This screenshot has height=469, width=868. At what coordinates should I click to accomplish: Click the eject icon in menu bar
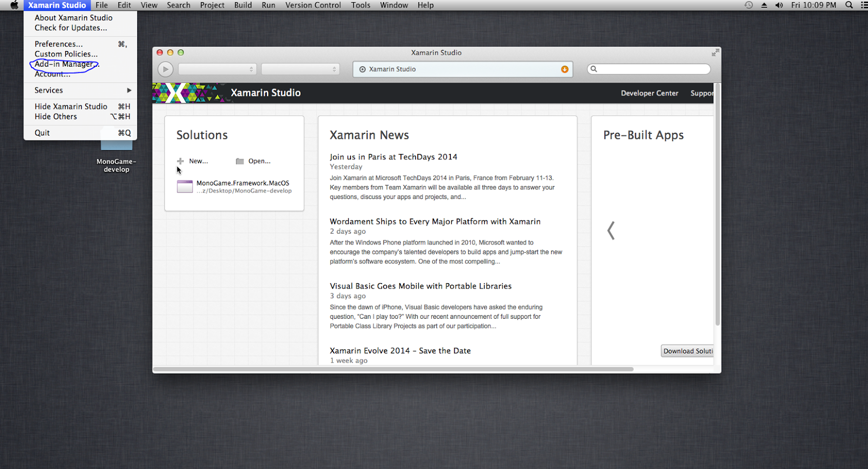764,5
